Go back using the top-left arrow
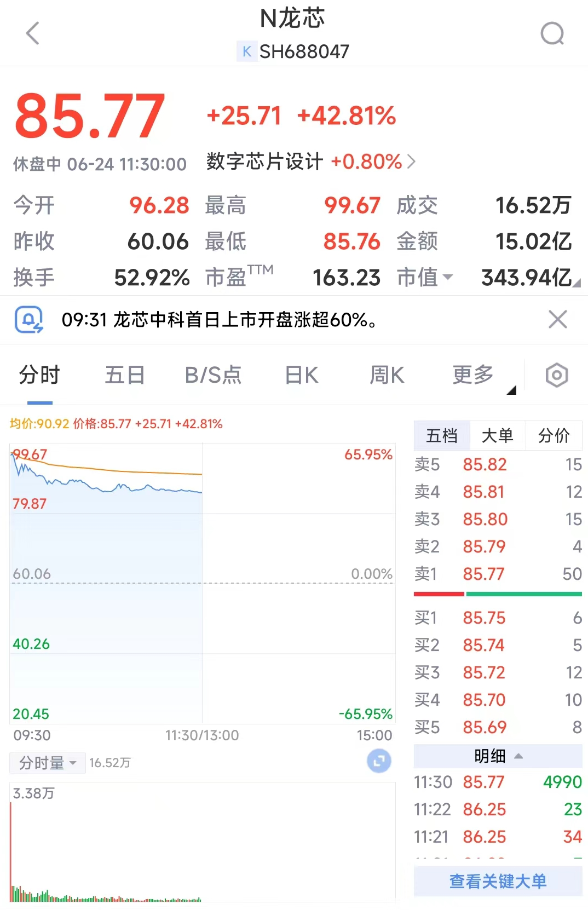 click(x=33, y=33)
